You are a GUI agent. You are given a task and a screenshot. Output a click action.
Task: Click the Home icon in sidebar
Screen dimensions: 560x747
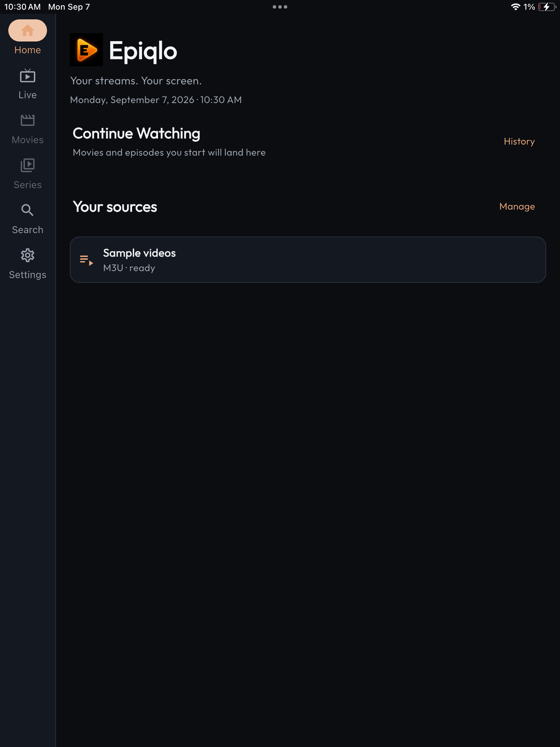[x=28, y=30]
